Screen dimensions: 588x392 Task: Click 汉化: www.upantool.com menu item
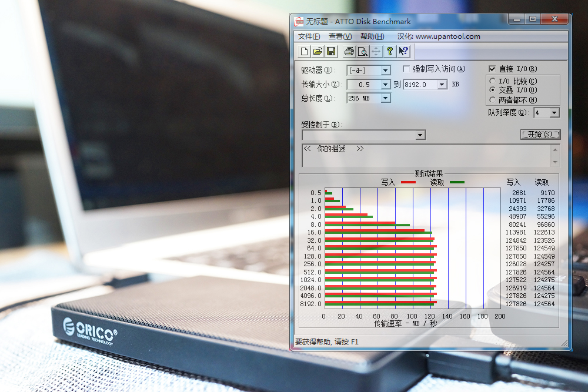coord(439,36)
